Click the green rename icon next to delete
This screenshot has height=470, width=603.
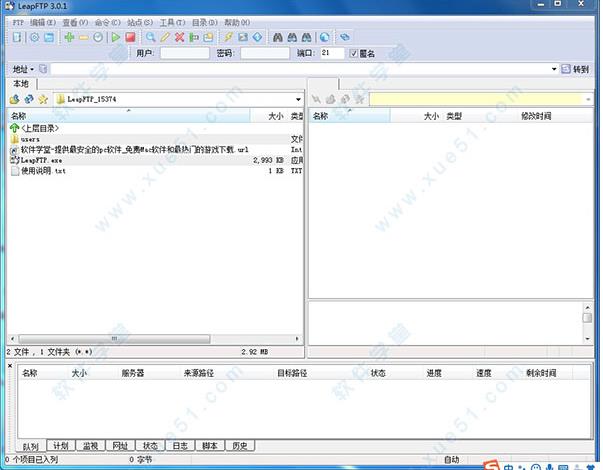194,37
